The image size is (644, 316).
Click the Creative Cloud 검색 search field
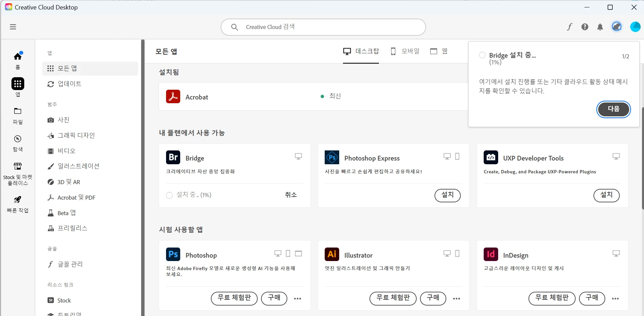pyautogui.click(x=323, y=27)
